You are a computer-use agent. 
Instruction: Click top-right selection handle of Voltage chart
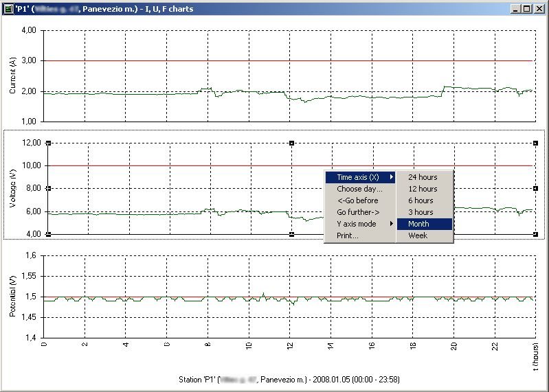[x=535, y=143]
